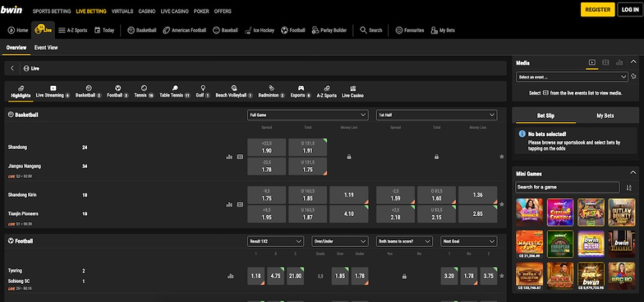Open the Select an event dropdown

(x=572, y=77)
